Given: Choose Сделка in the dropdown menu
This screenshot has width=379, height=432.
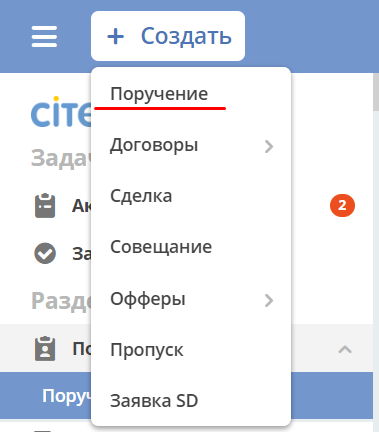Looking at the screenshot, I should click(x=191, y=196).
